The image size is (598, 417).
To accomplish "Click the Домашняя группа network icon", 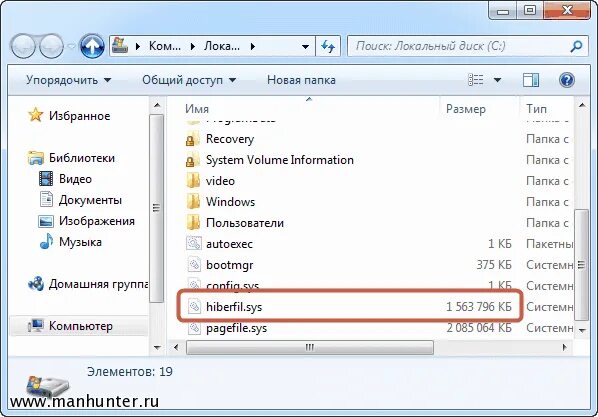I will pyautogui.click(x=36, y=284).
